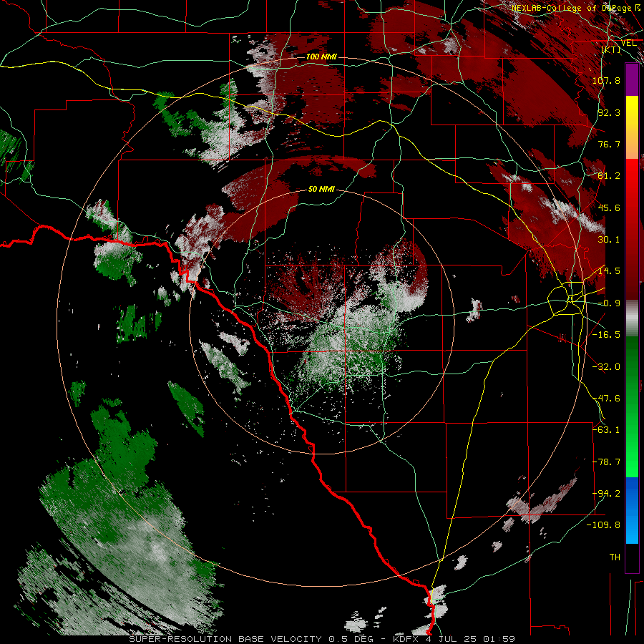Select the -78.7 scale value
This screenshot has height=644, width=644.
click(x=606, y=462)
